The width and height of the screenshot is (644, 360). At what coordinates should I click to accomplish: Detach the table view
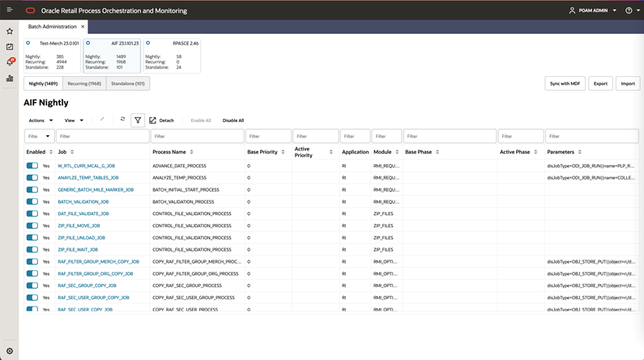coord(161,121)
